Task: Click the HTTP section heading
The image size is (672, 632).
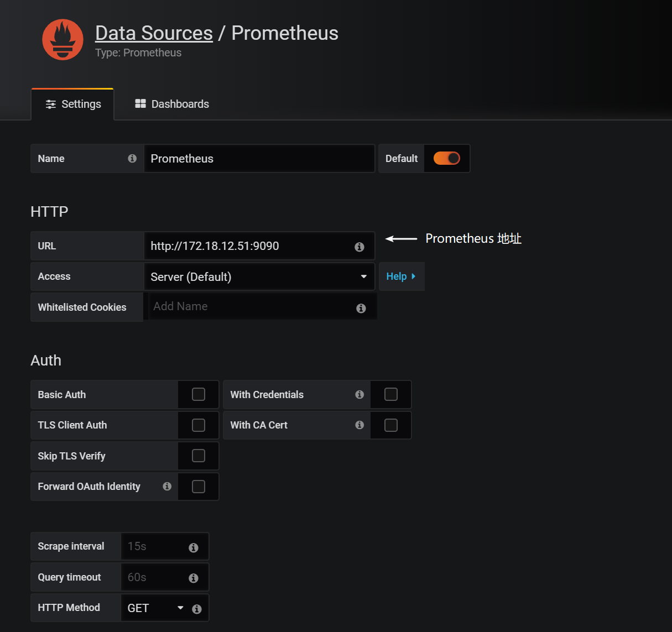Action: [49, 212]
